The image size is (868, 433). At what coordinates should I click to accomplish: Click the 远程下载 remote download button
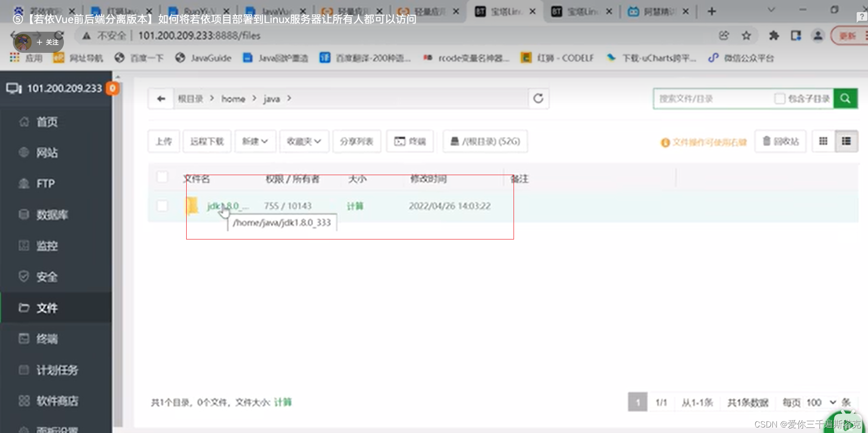207,141
